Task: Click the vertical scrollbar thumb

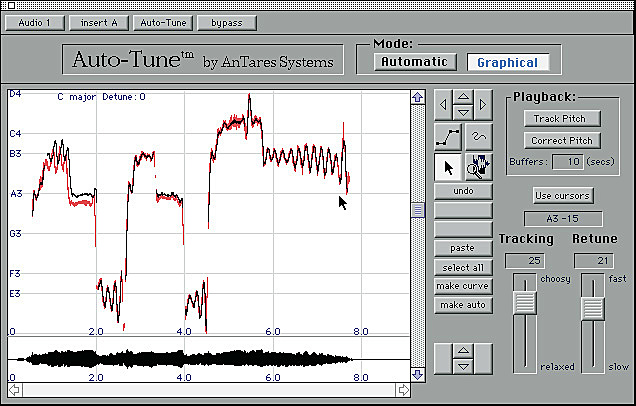Action: [418, 210]
